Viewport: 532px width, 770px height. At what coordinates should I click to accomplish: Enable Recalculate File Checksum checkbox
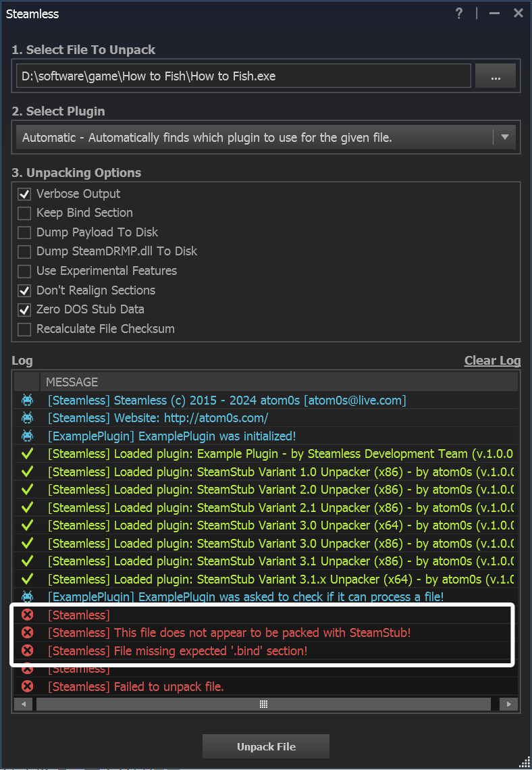tap(24, 329)
